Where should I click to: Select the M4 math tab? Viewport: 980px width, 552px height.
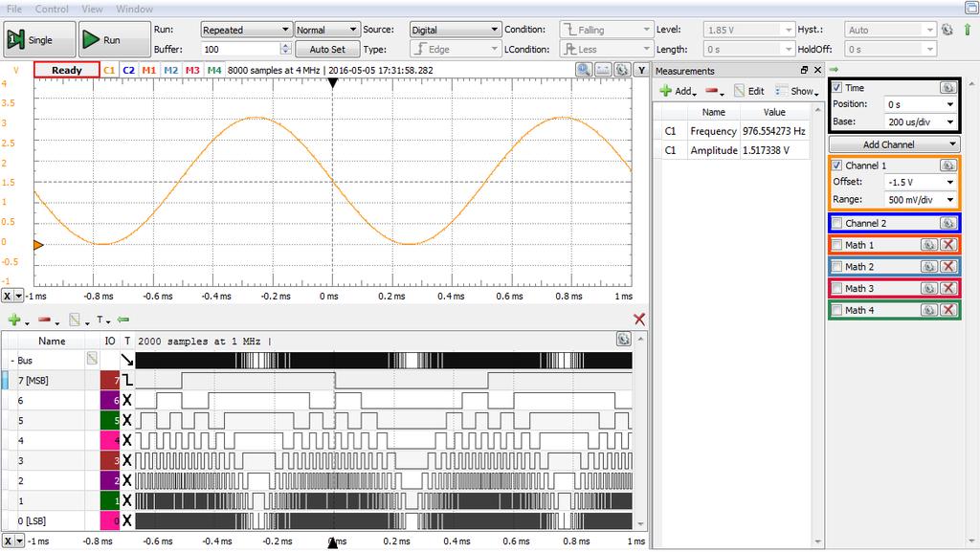pyautogui.click(x=214, y=70)
